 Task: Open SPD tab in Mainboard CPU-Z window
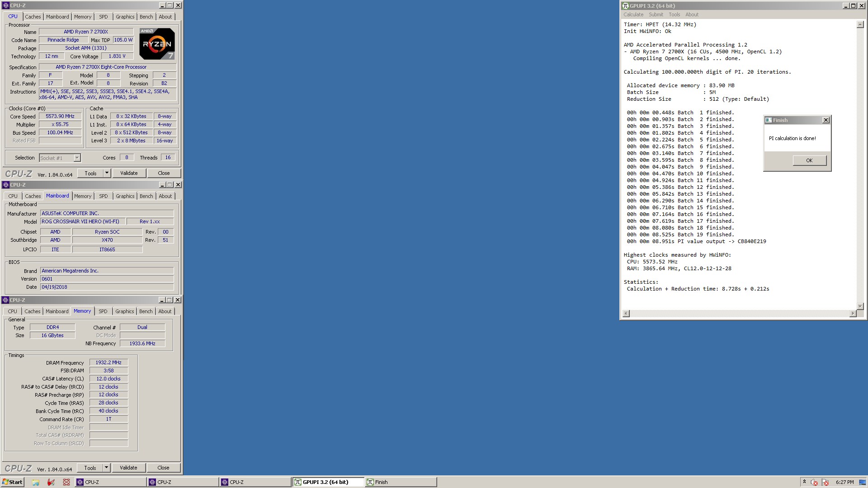click(x=104, y=196)
